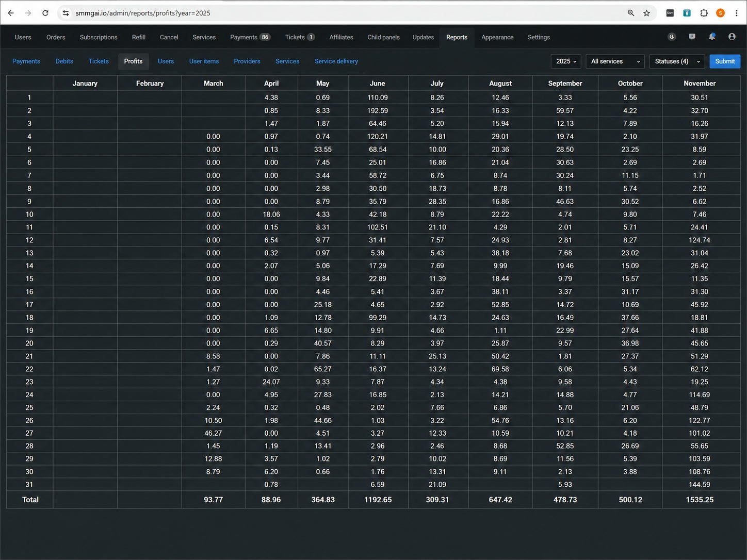Reload the page using the refresh icon
747x560 pixels.
coord(45,13)
